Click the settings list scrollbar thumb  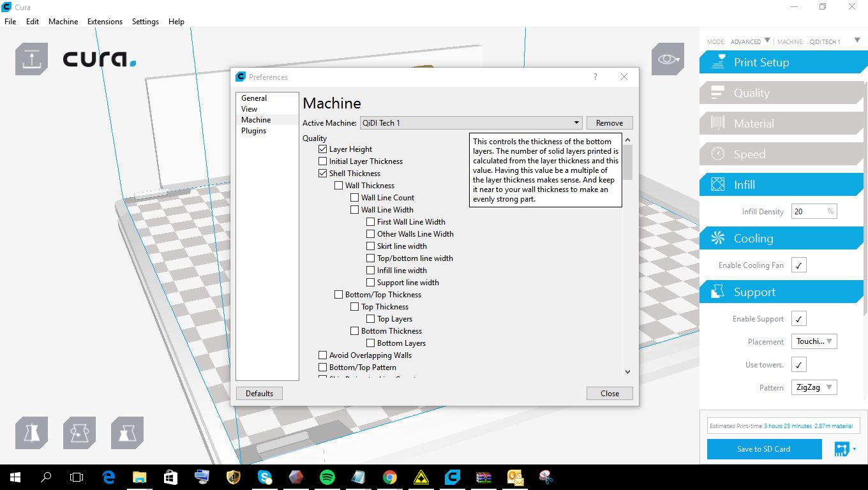[x=627, y=163]
